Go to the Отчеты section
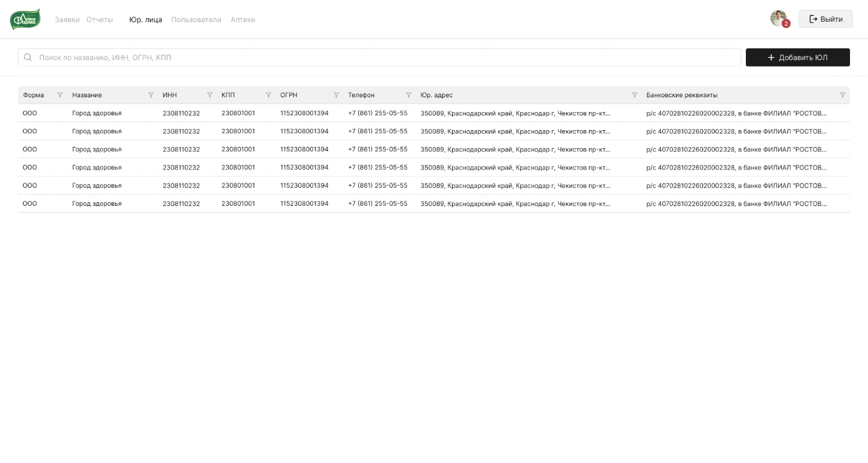This screenshot has height=463, width=868. click(99, 20)
